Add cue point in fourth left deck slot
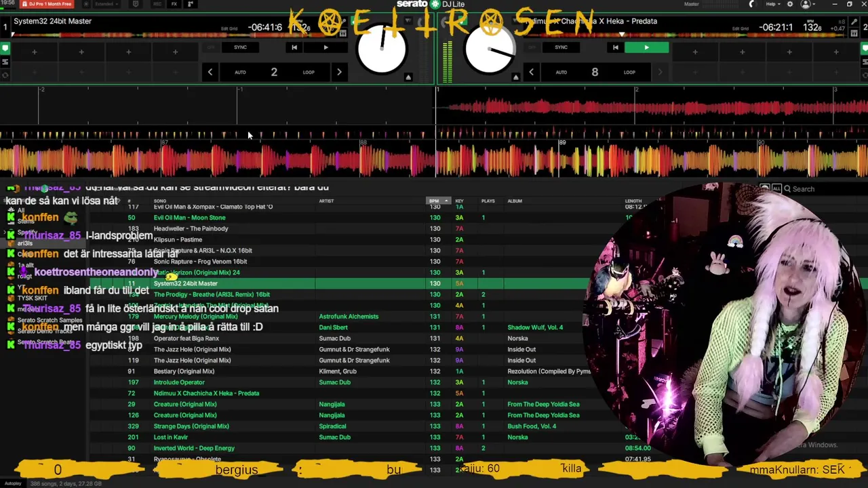Image resolution: width=868 pixels, height=488 pixels. [175, 52]
